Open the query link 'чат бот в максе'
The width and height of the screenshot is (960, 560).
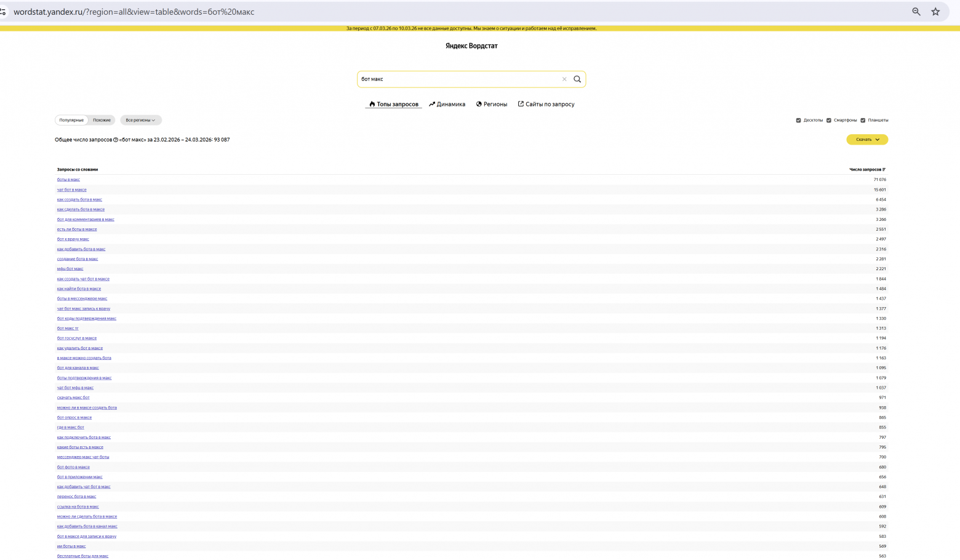(x=72, y=190)
